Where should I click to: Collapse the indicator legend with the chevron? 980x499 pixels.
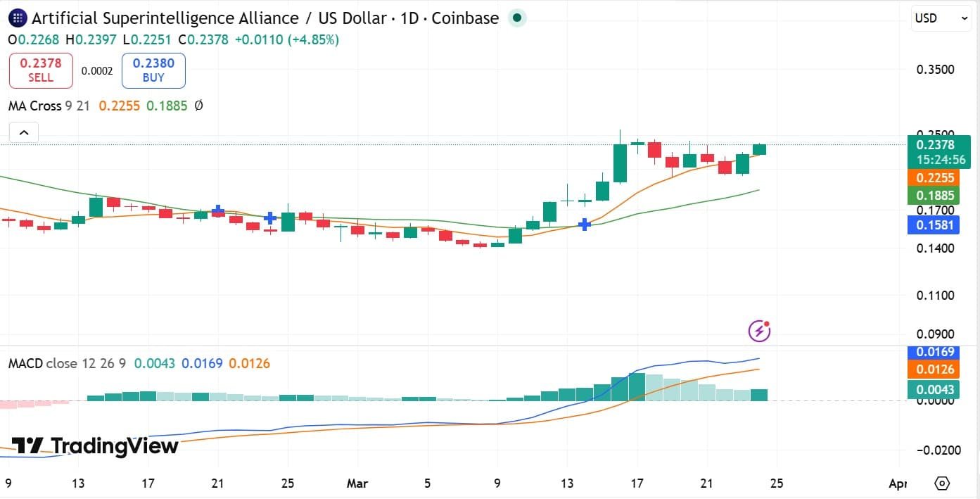[x=24, y=132]
